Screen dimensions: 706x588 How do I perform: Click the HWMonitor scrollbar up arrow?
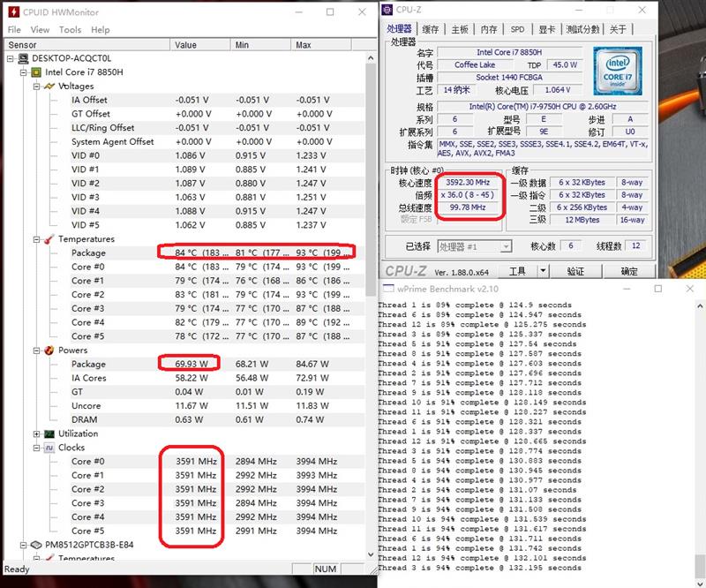tap(371, 58)
